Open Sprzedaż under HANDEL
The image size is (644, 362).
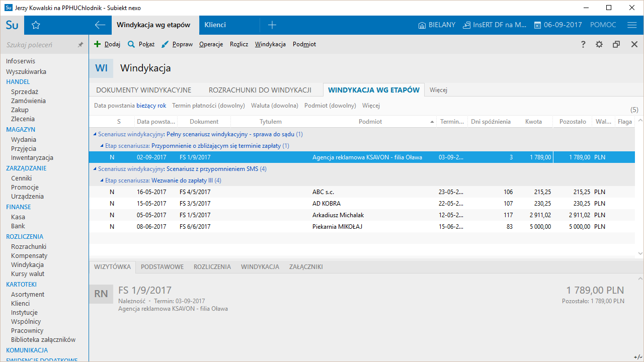pyautogui.click(x=25, y=92)
